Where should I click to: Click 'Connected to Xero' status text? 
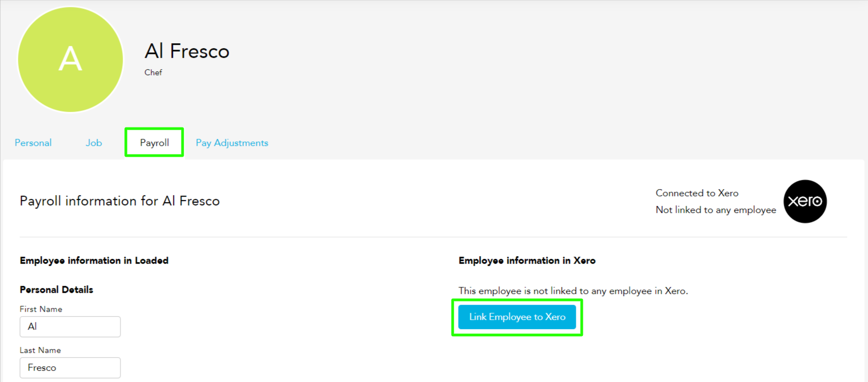click(697, 193)
